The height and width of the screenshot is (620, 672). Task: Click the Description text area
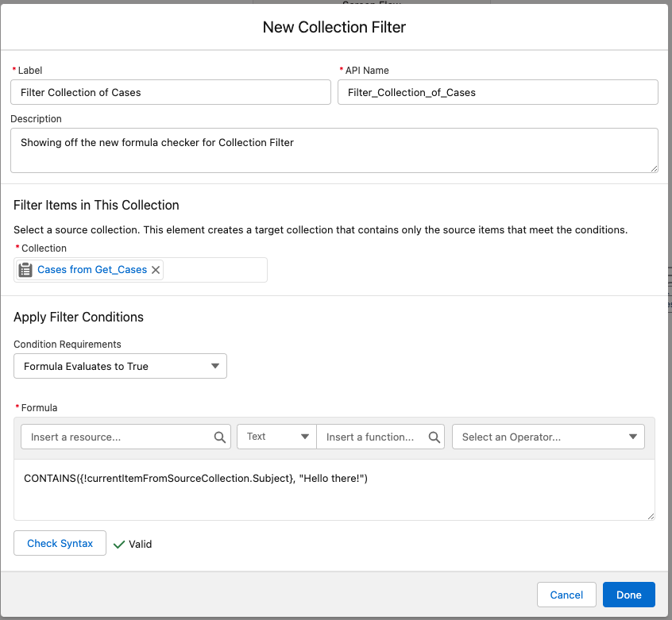(x=334, y=150)
